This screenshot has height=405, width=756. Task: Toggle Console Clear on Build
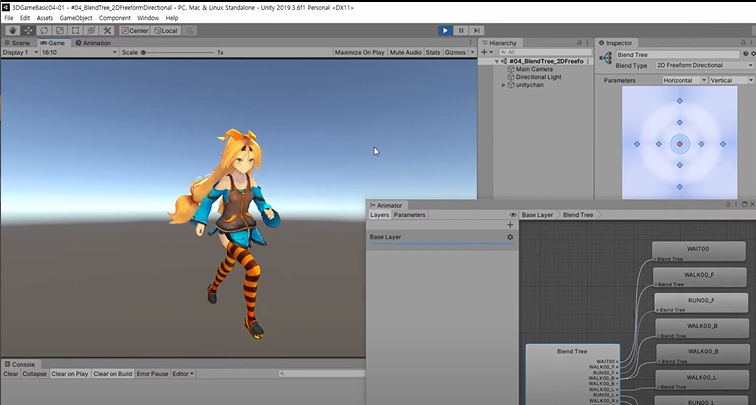pos(112,374)
